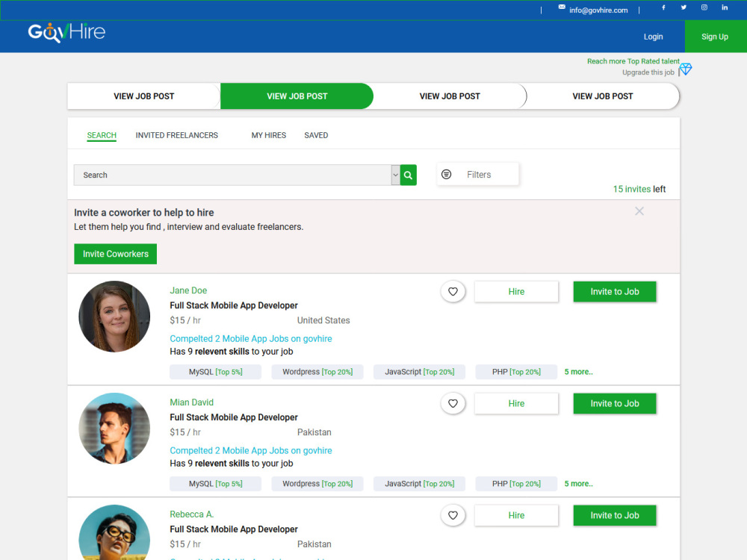Select the fourth View Job Post step
This screenshot has width=747, height=560.
coord(603,96)
